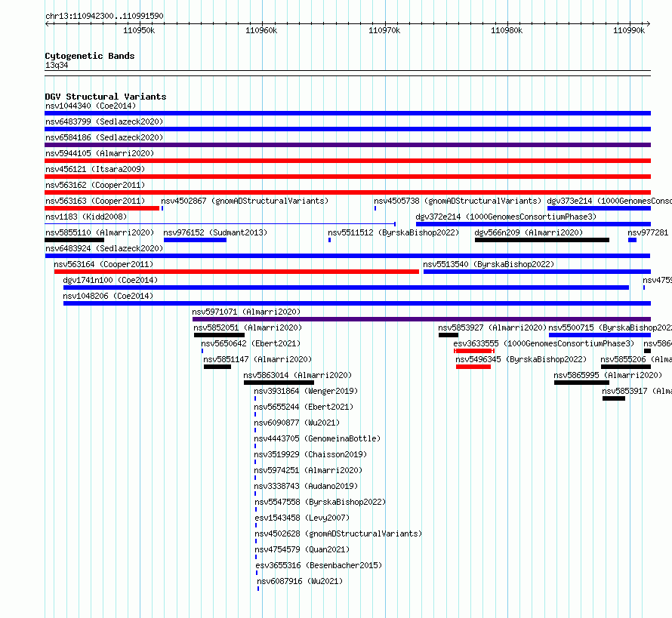
Task: Click nsv4502628 (gnomADStructuralVariants) label
Action: click(x=338, y=533)
